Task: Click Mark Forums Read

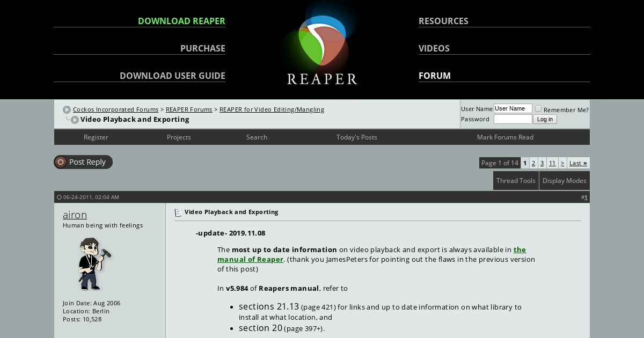Action: click(505, 137)
